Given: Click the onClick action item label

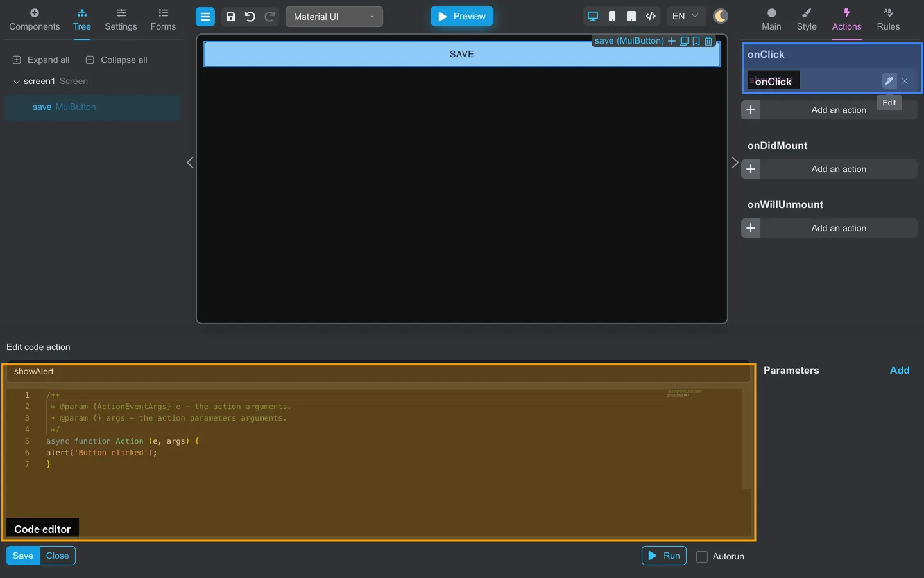Looking at the screenshot, I should [x=773, y=82].
